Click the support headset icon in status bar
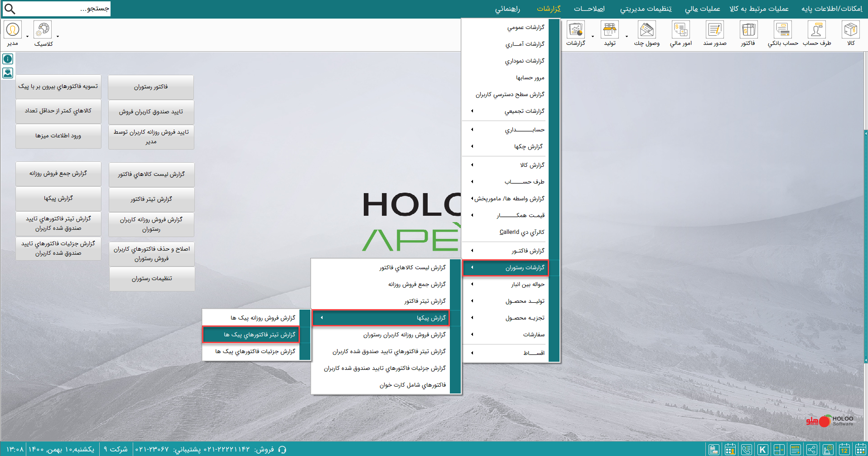Viewport: 868px width, 456px height. click(282, 450)
